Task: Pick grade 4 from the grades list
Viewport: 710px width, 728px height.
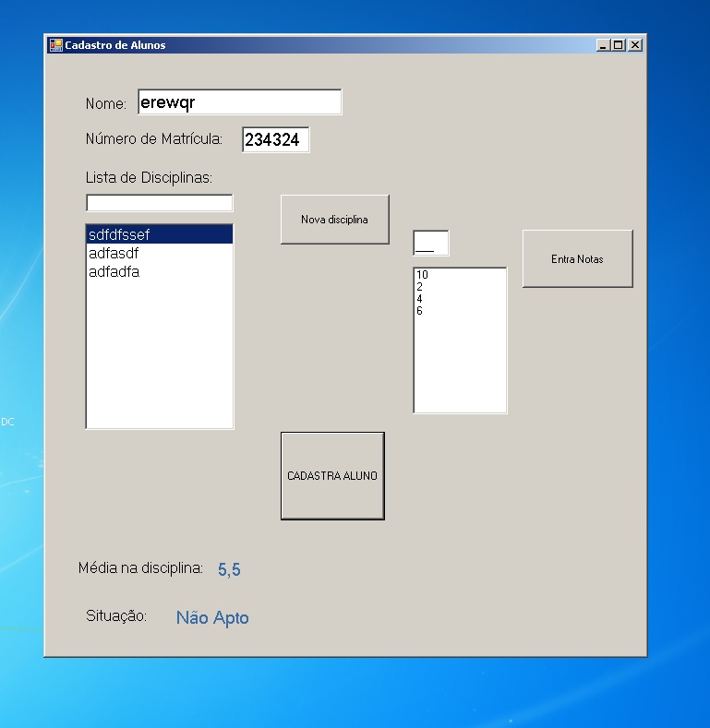Action: click(420, 299)
